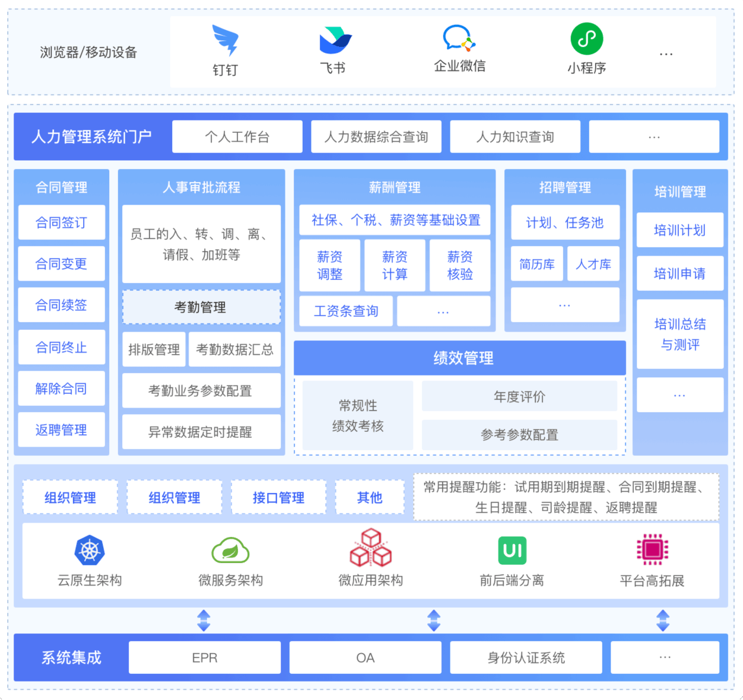
Task: Click the 人事审批流程 column header
Action: coord(201,187)
